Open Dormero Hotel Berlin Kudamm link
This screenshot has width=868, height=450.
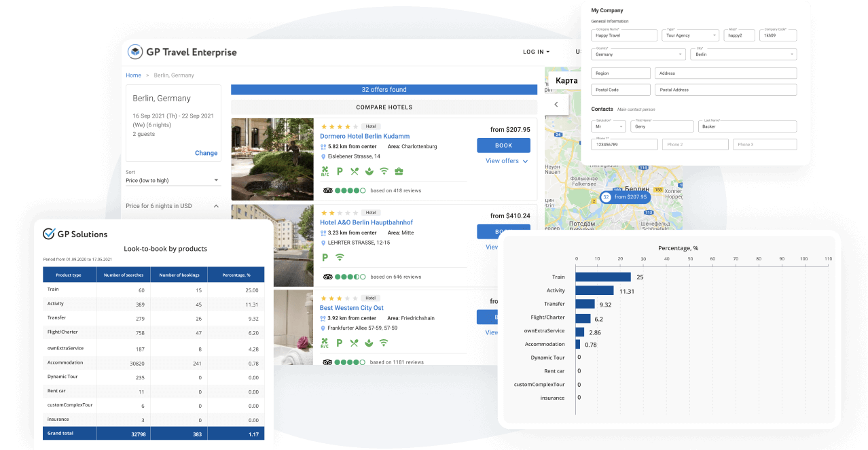[365, 136]
